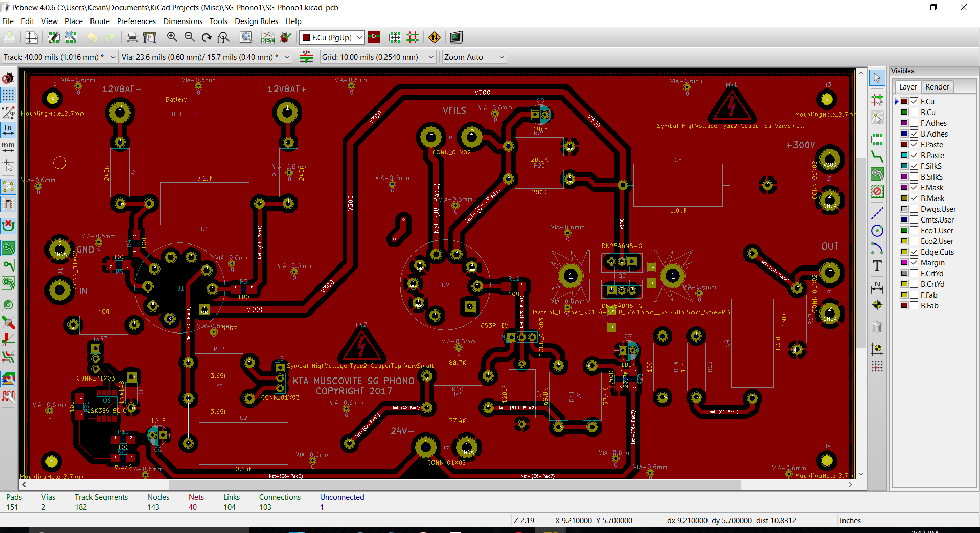This screenshot has width=980, height=533.
Task: Uncheck the F.SilkS layer visibility
Action: click(x=915, y=166)
